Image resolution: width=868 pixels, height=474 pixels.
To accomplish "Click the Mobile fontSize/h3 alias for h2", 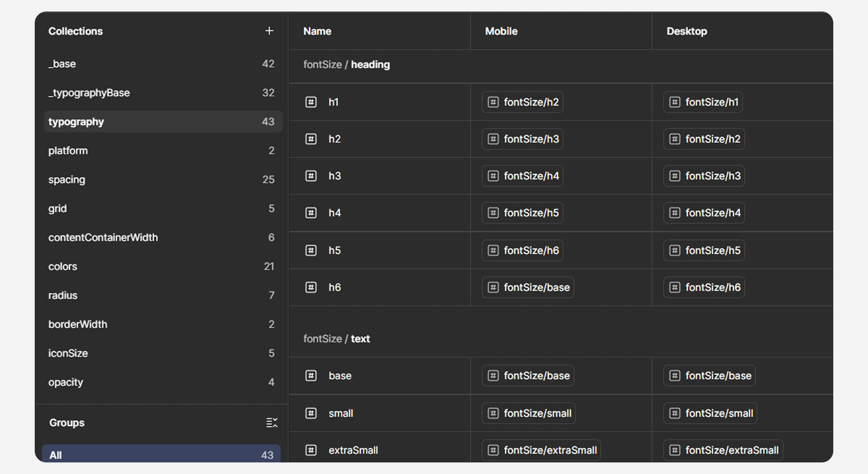I will [523, 139].
